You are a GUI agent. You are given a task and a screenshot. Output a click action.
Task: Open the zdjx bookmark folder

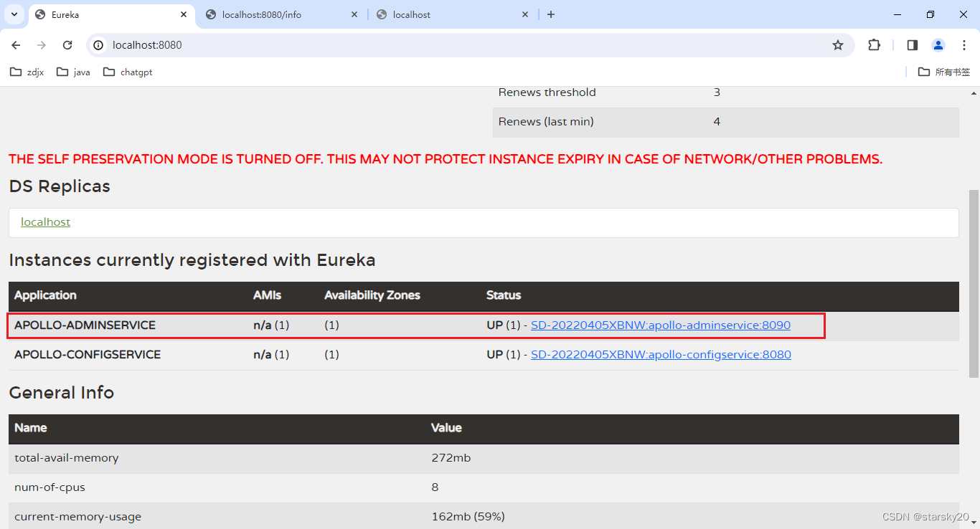pyautogui.click(x=27, y=72)
